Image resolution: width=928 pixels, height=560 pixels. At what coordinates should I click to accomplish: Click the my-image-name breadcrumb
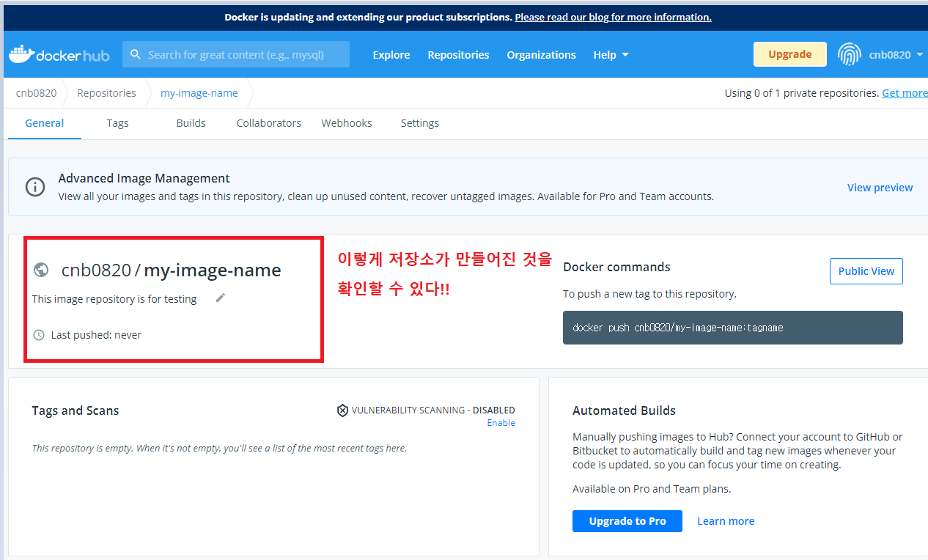pyautogui.click(x=199, y=93)
